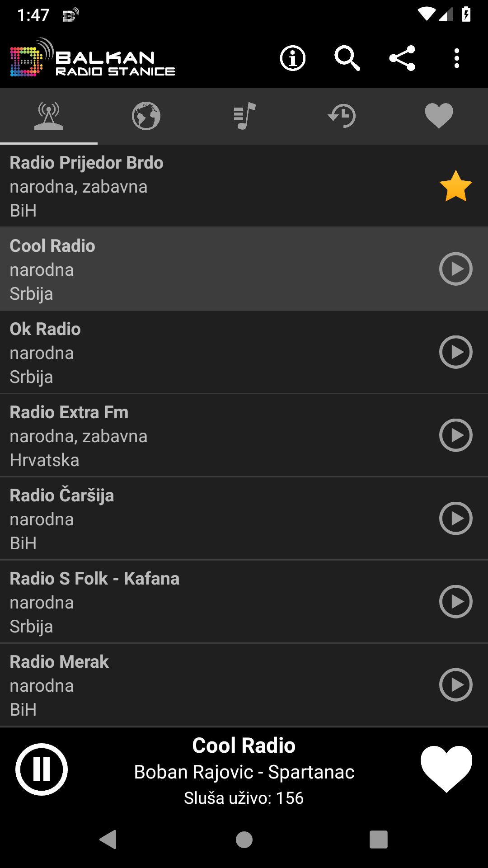Pause the Cool Radio stream
This screenshot has height=868, width=488.
42,769
